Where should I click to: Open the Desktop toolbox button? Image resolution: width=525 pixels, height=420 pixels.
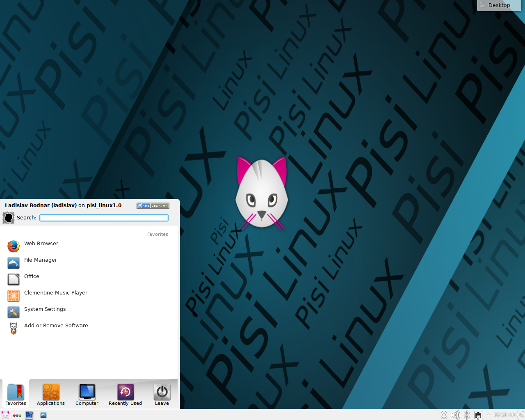[x=499, y=5]
